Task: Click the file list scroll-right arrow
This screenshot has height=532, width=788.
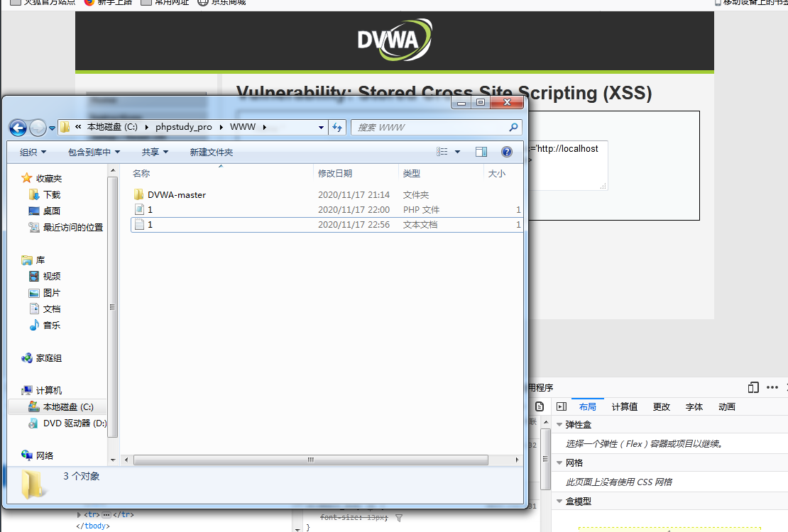Action: click(517, 460)
